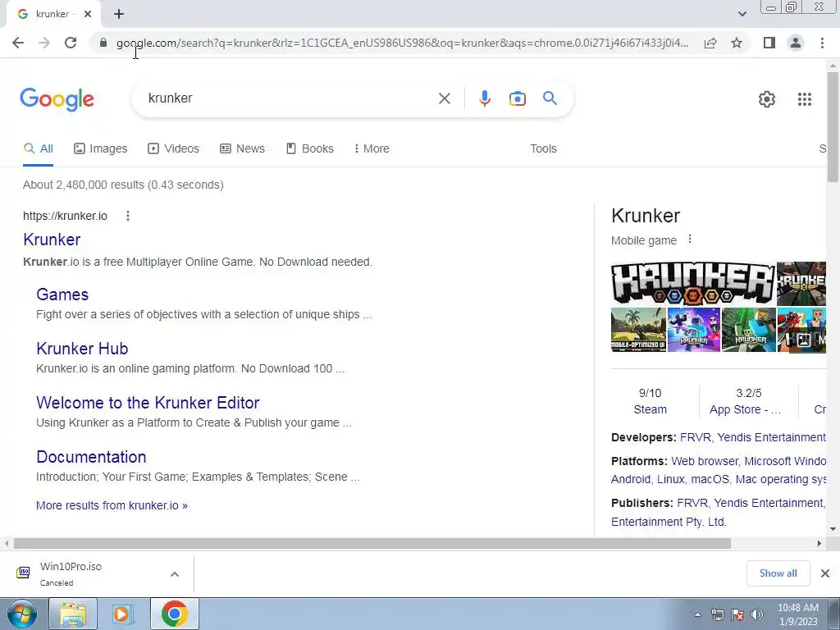View site info via the padlock icon
Viewport: 840px width, 630px height.
point(103,43)
